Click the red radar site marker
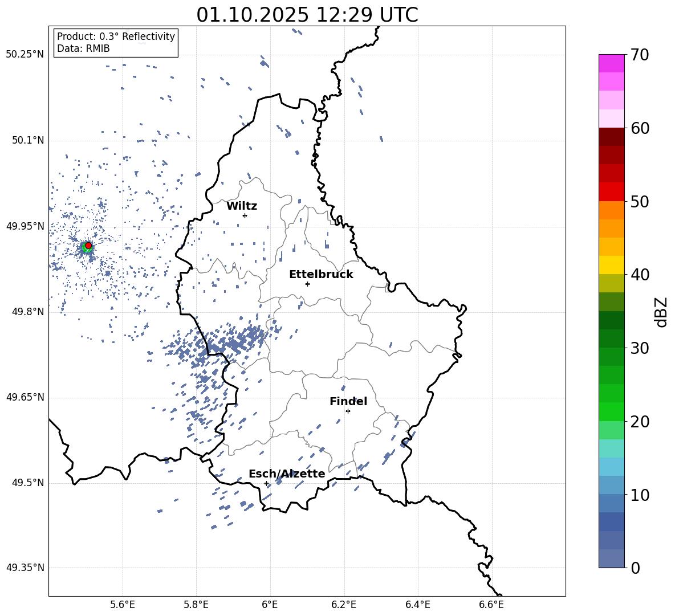 point(88,245)
